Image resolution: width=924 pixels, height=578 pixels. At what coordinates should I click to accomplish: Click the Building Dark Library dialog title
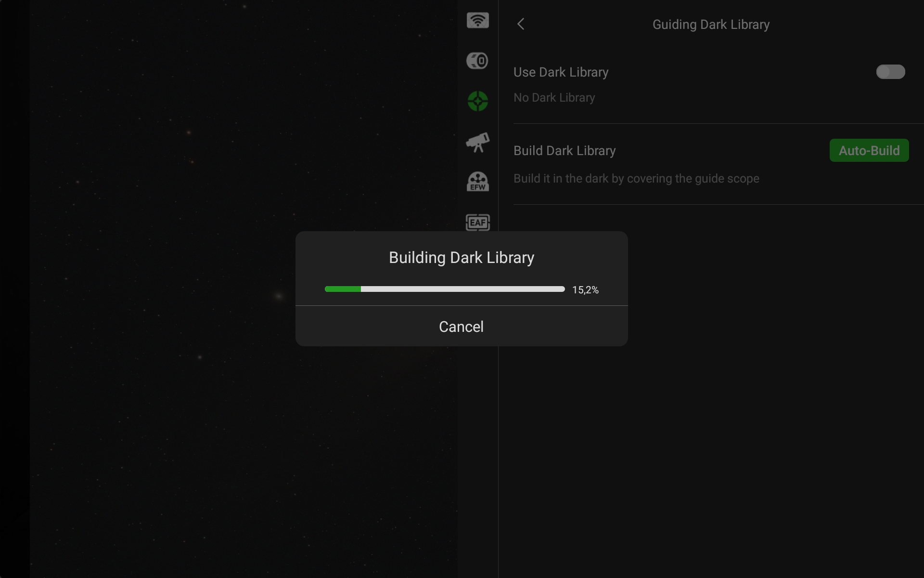pyautogui.click(x=461, y=258)
